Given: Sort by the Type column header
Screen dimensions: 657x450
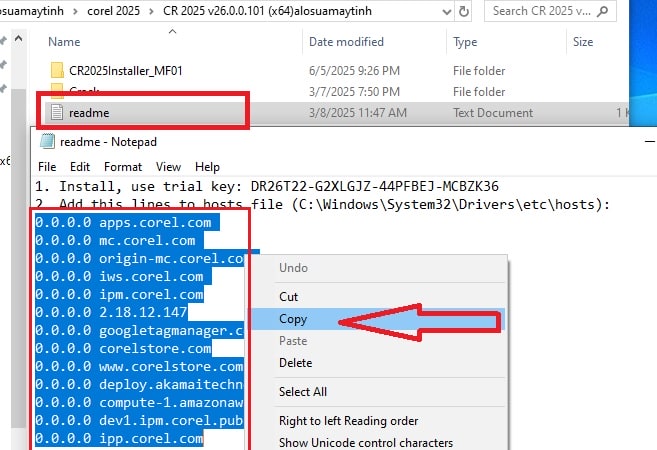Looking at the screenshot, I should click(465, 42).
